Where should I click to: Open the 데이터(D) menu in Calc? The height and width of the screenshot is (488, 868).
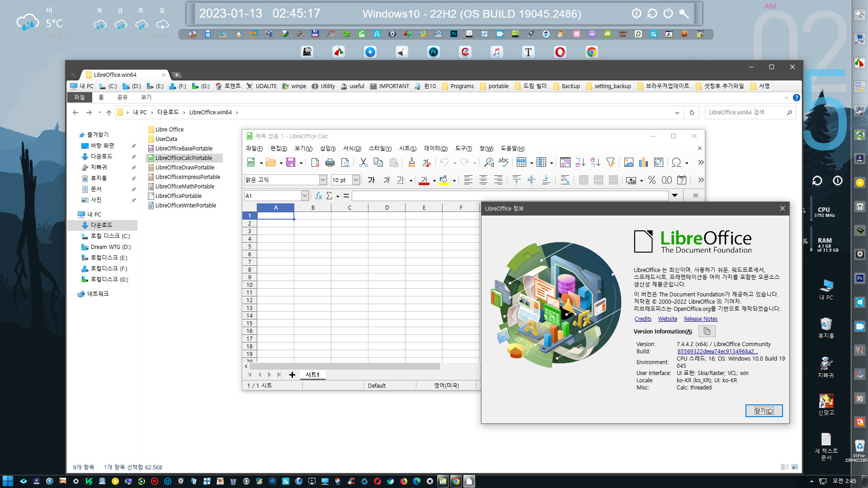(436, 149)
